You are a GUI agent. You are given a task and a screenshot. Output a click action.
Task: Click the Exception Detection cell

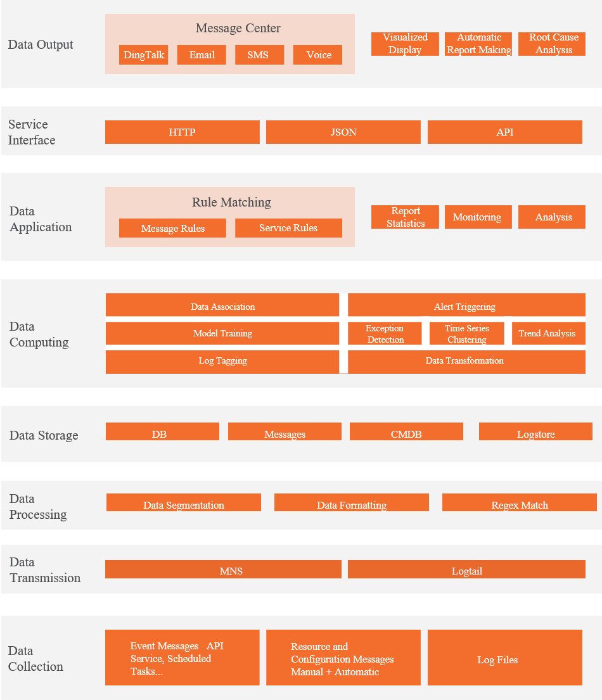point(385,334)
